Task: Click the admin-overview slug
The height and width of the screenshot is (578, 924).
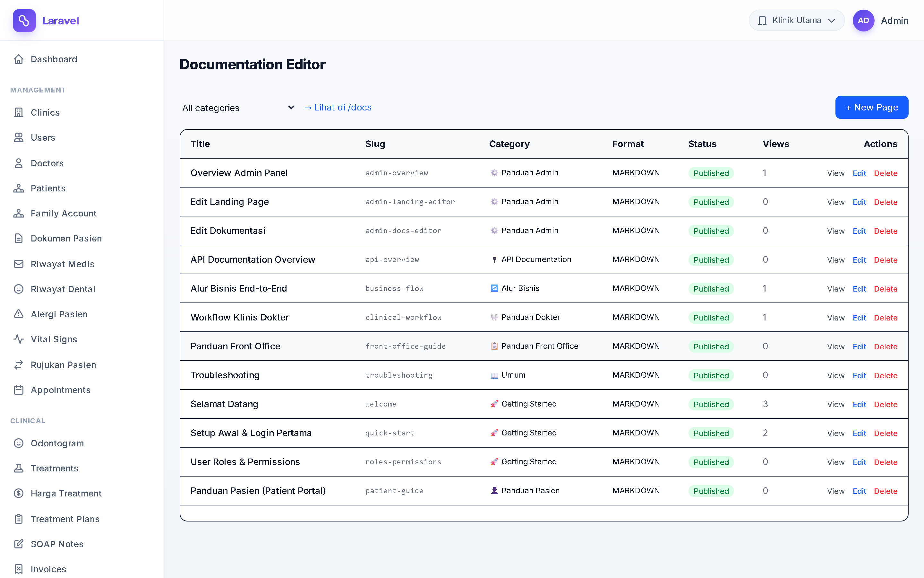Action: coord(396,173)
